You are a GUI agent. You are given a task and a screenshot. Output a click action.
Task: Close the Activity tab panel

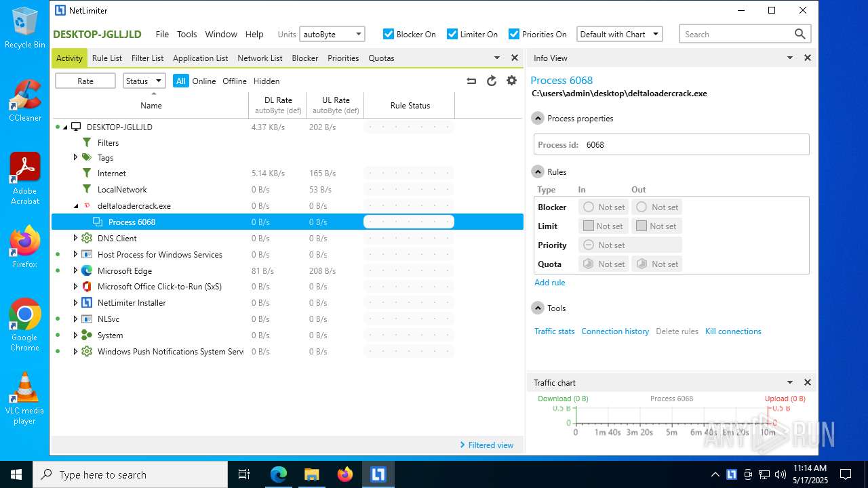[514, 58]
